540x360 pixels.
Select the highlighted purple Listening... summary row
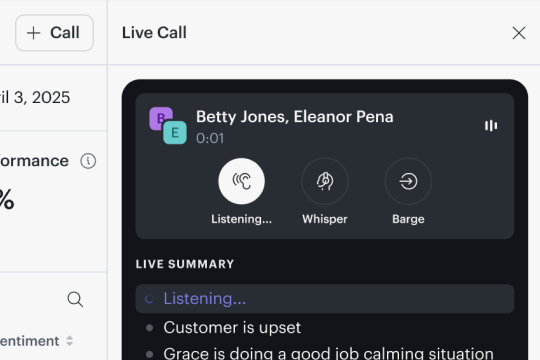325,299
